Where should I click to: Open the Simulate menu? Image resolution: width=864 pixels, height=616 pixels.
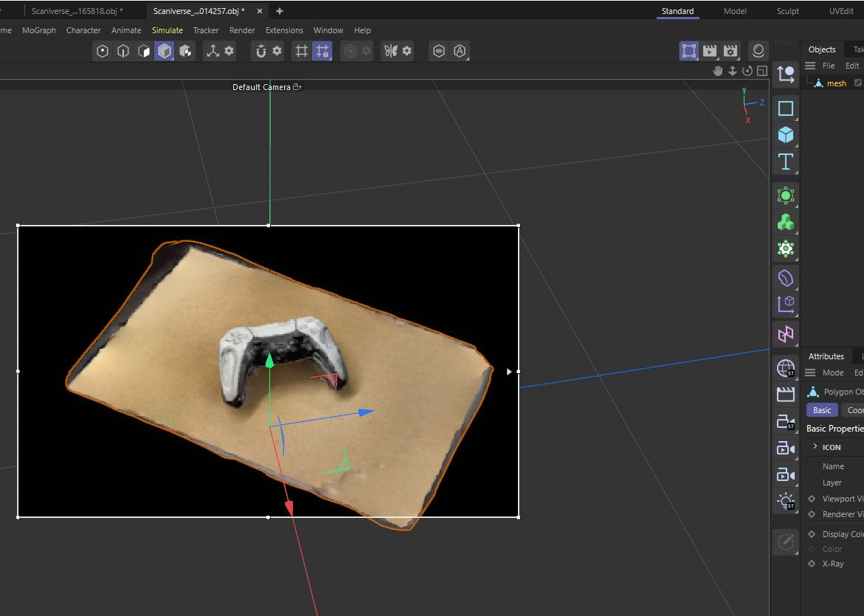coord(167,30)
